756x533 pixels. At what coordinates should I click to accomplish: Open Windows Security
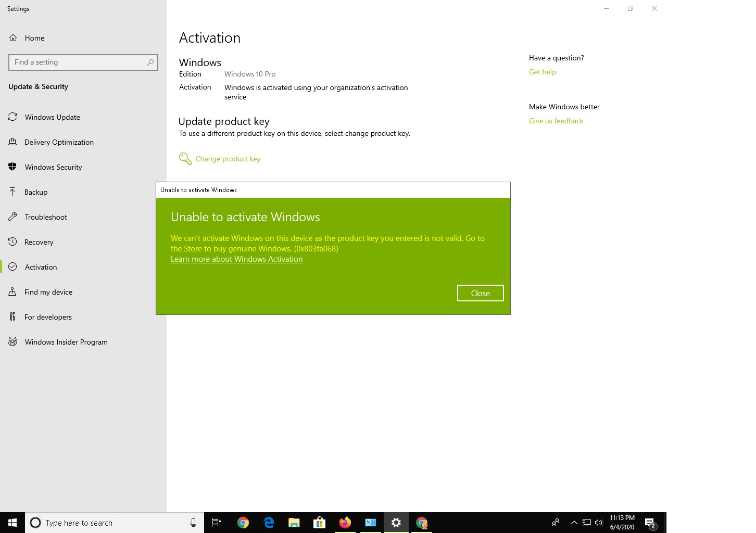(53, 167)
